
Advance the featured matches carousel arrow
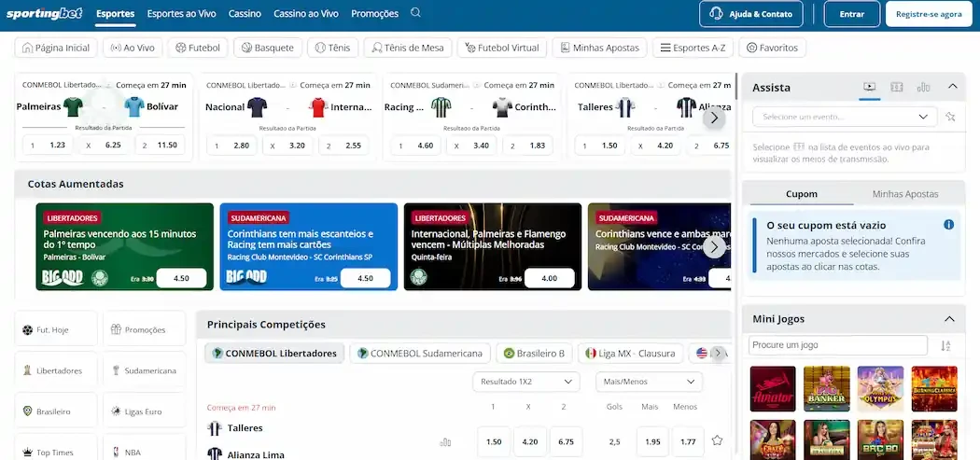click(714, 118)
